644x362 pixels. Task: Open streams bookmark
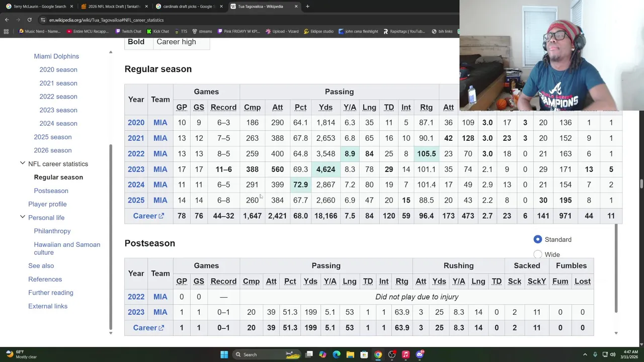(202, 31)
